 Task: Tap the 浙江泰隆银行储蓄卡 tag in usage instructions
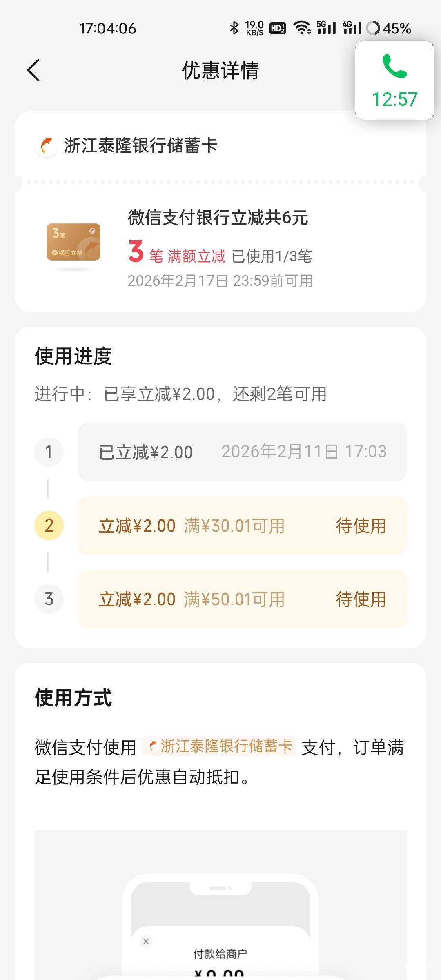220,746
